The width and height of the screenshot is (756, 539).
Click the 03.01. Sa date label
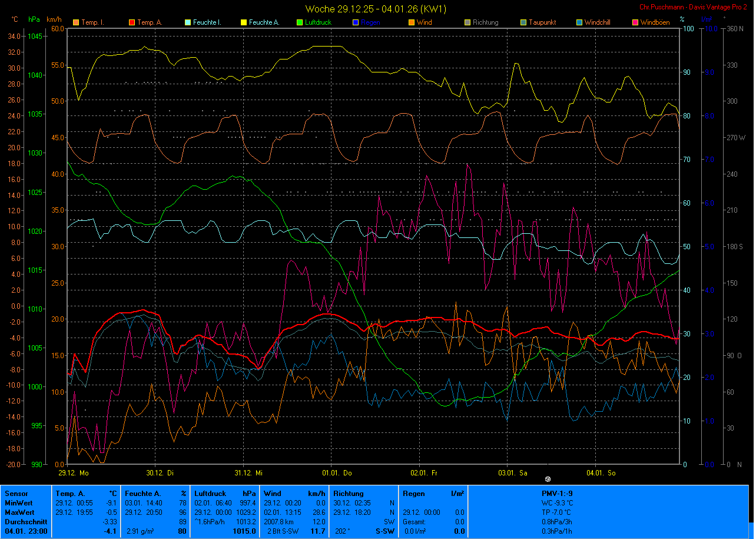[x=512, y=472]
